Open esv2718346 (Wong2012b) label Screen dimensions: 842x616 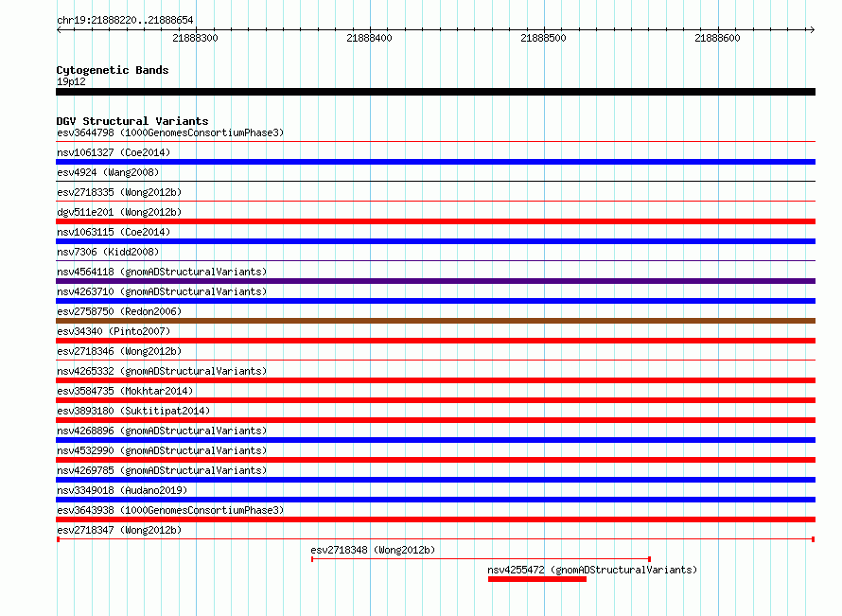click(x=119, y=351)
